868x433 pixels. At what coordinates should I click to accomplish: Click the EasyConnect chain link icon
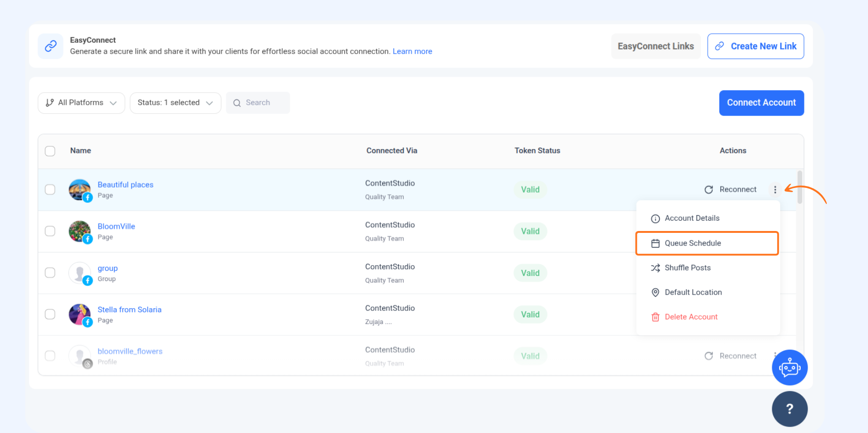click(x=51, y=46)
